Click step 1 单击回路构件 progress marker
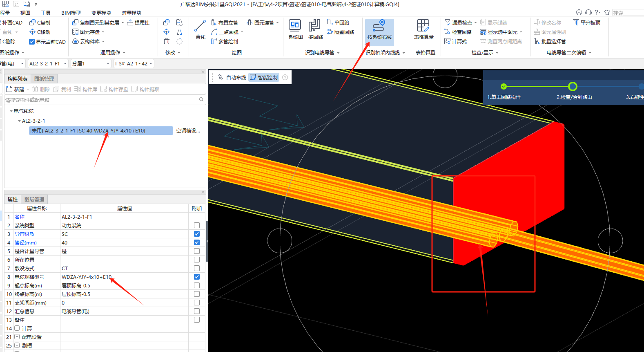 coord(504,86)
